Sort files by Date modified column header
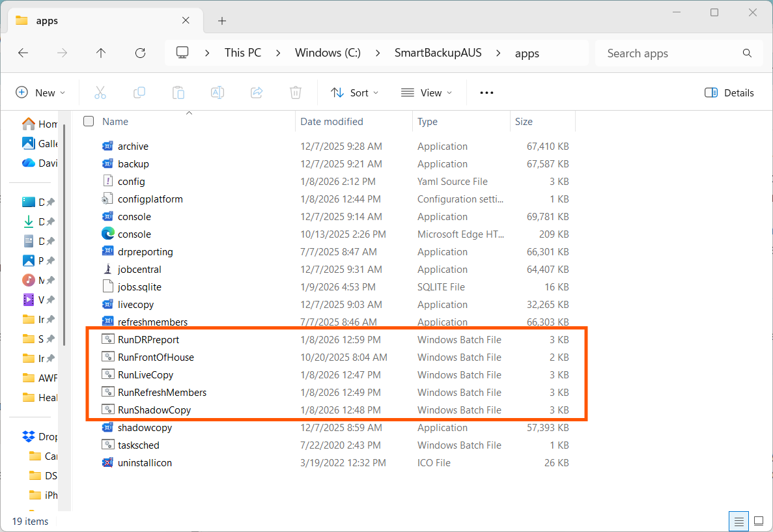Screen dimensions: 773x532 pos(331,121)
